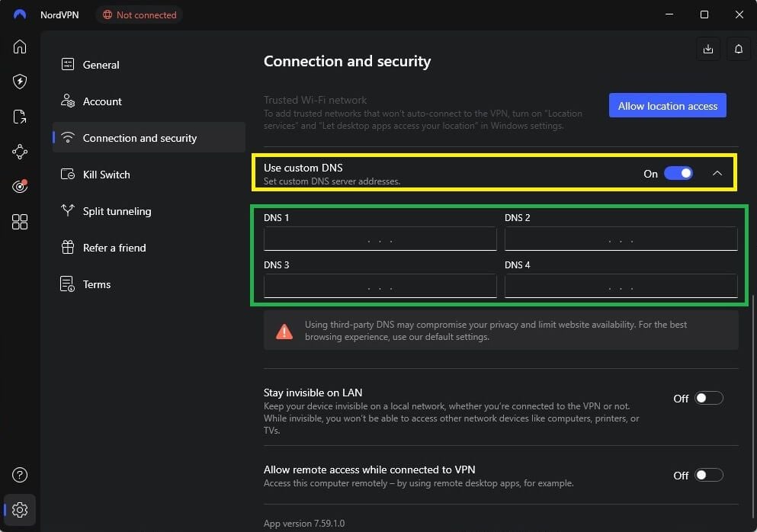Click the download update icon
757x532 pixels.
pyautogui.click(x=708, y=49)
